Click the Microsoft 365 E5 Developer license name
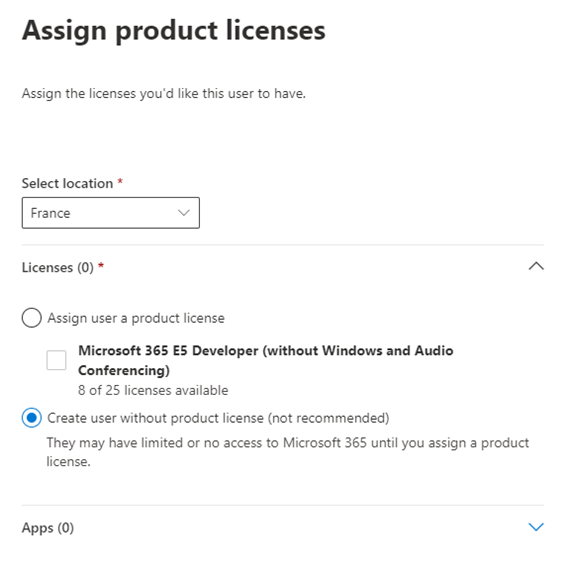570x576 pixels. tap(266, 360)
